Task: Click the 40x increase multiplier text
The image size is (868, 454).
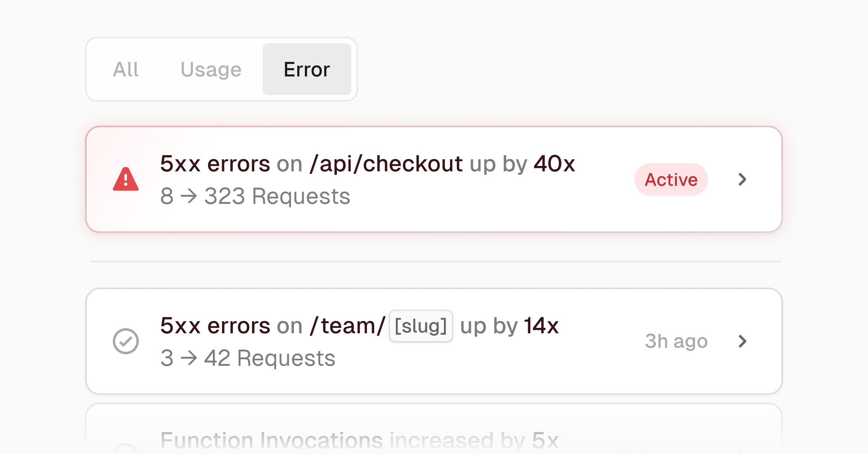Action: pos(554,164)
